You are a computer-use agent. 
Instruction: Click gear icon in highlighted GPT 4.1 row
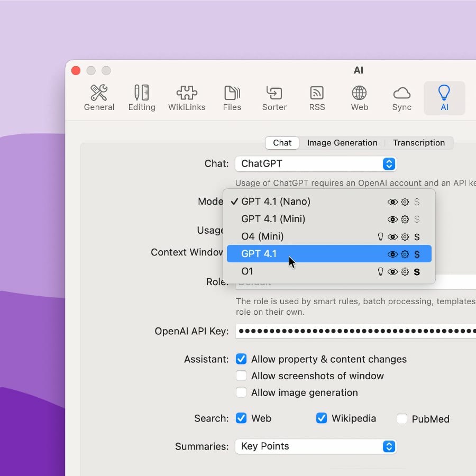pyautogui.click(x=405, y=254)
